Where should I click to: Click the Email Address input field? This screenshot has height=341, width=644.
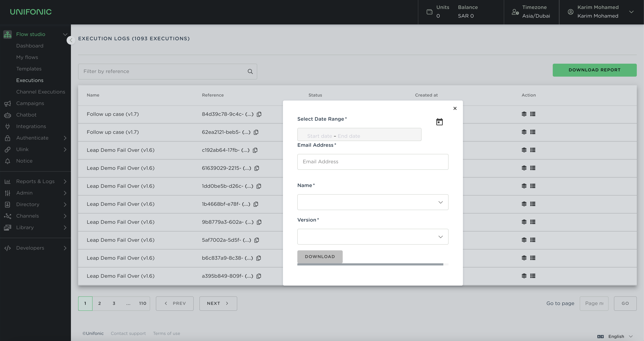point(373,162)
